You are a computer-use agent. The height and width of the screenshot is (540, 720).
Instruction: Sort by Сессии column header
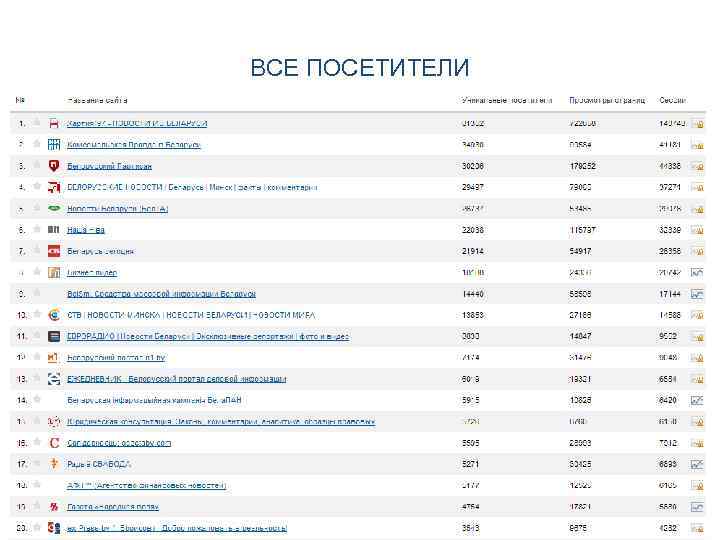(672, 100)
